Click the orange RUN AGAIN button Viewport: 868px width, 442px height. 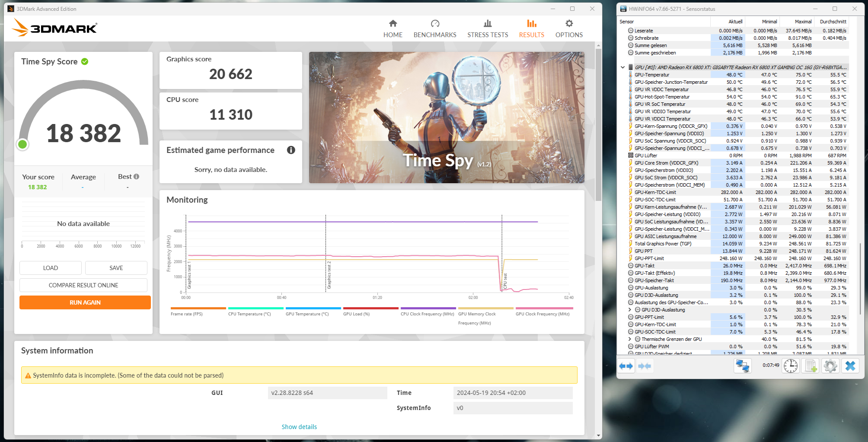tap(85, 302)
